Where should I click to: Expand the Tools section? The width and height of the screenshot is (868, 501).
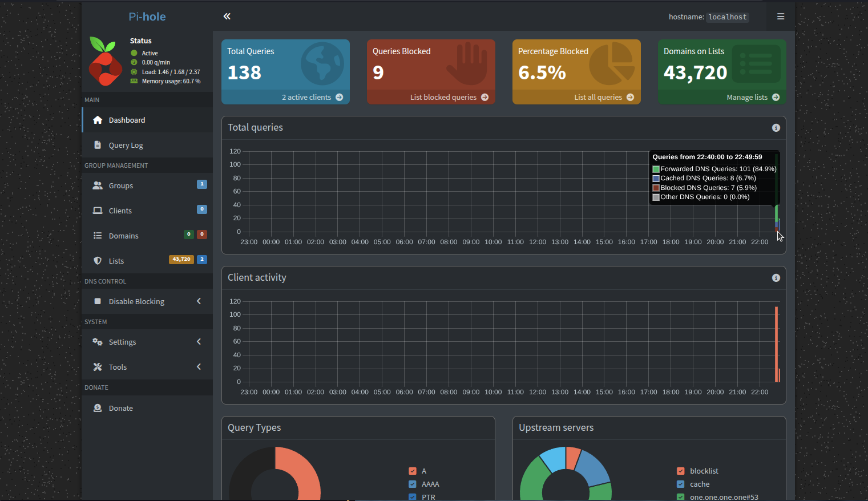coord(147,367)
